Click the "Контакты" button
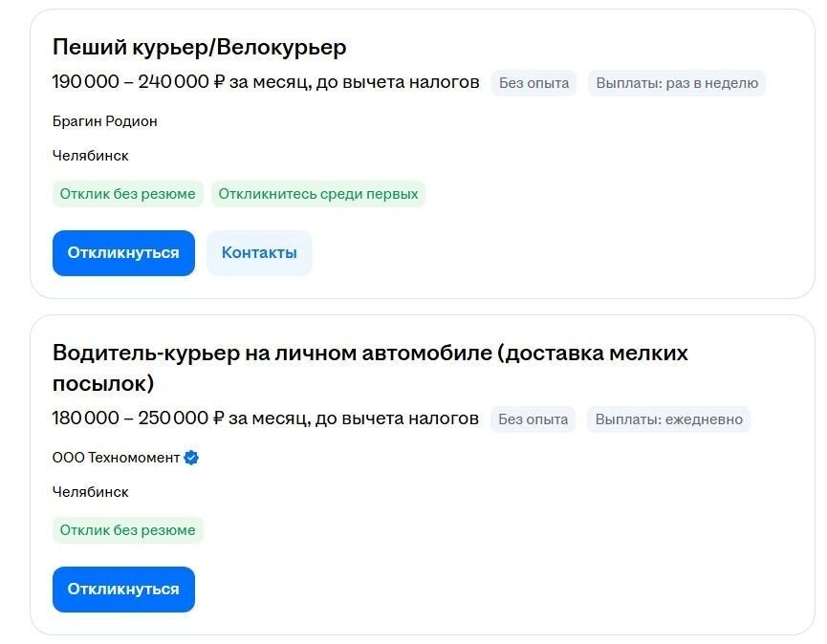 (259, 252)
